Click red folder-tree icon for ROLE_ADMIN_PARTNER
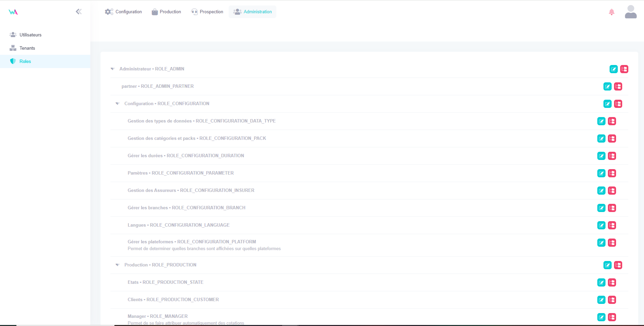 (x=618, y=86)
